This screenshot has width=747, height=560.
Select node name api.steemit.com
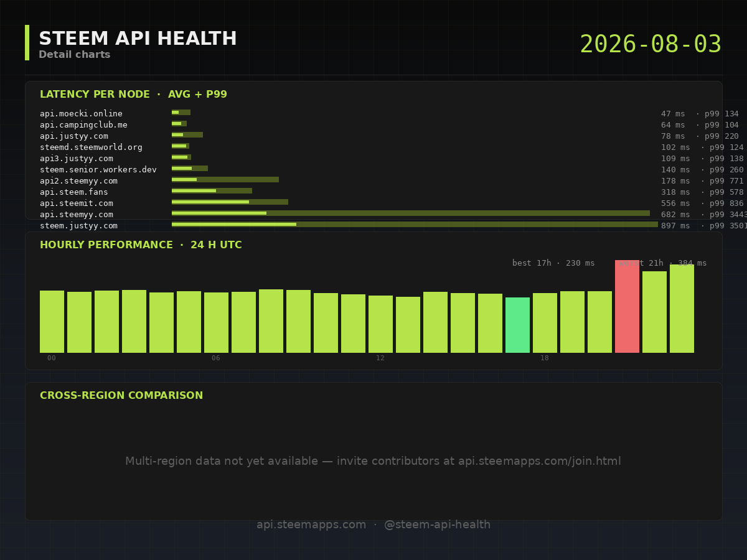[77, 203]
